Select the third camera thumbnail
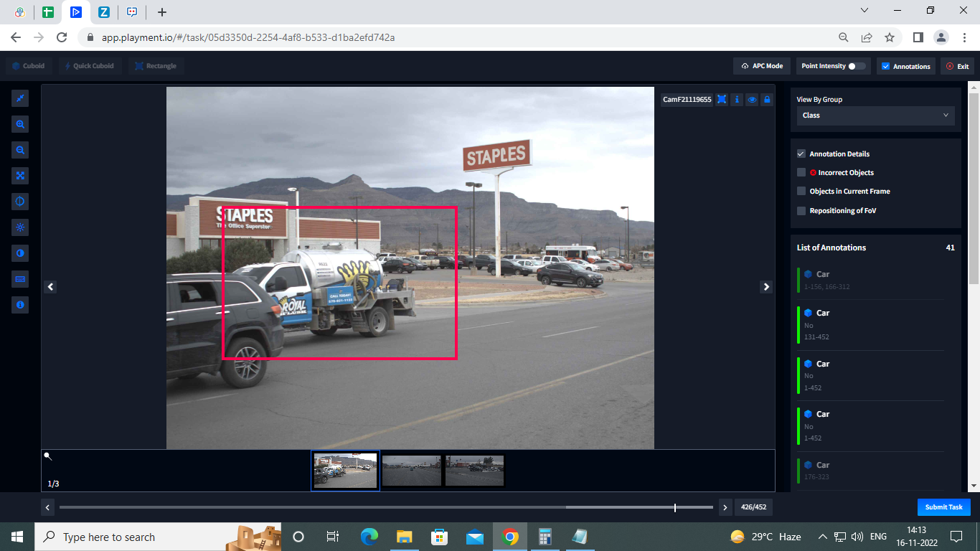980x551 pixels. coord(474,470)
